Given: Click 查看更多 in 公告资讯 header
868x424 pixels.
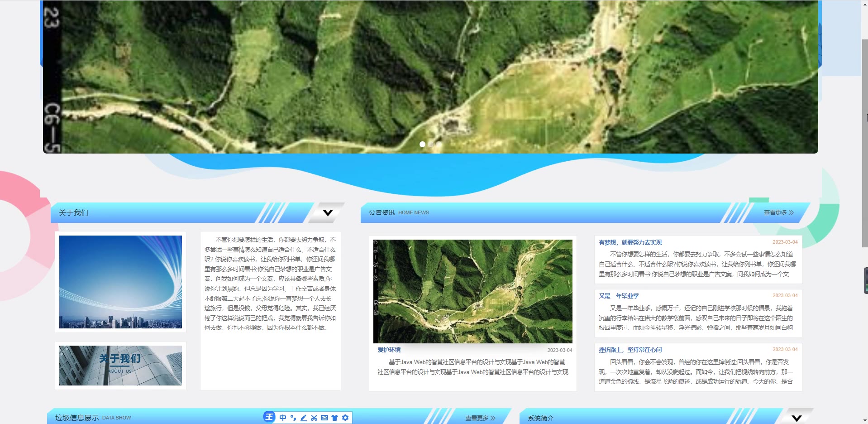Looking at the screenshot, I should click(x=778, y=212).
